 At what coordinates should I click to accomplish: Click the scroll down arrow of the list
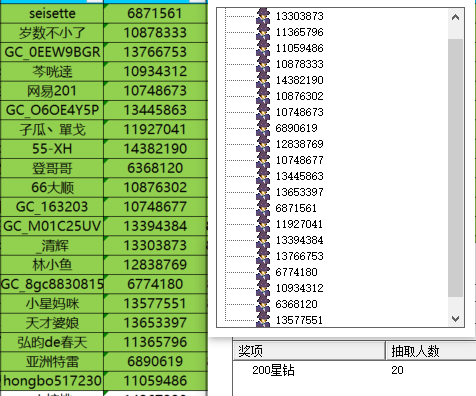[455, 319]
